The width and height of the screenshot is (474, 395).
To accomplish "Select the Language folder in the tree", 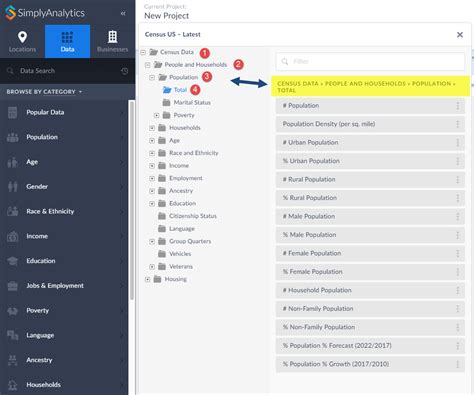I will (176, 229).
